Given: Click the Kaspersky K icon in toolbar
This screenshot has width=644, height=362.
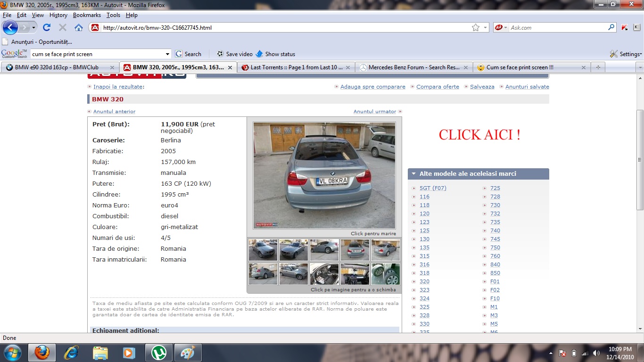Looking at the screenshot, I should click(x=624, y=27).
